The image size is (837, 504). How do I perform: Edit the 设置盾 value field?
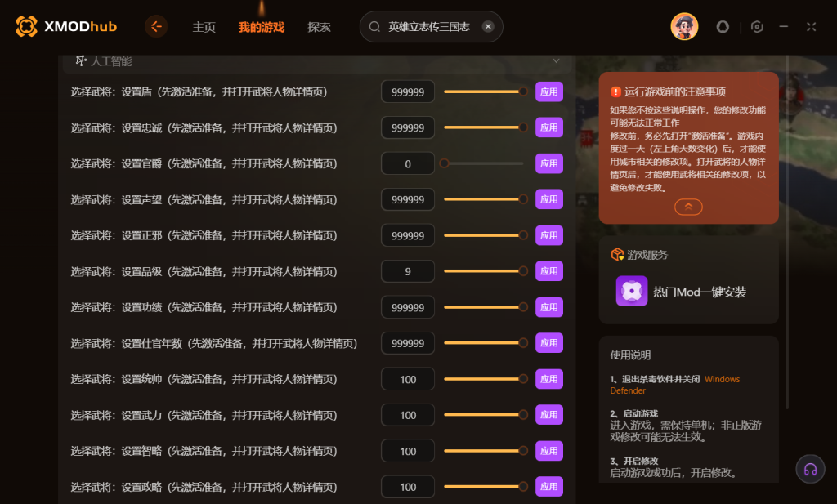pos(408,91)
